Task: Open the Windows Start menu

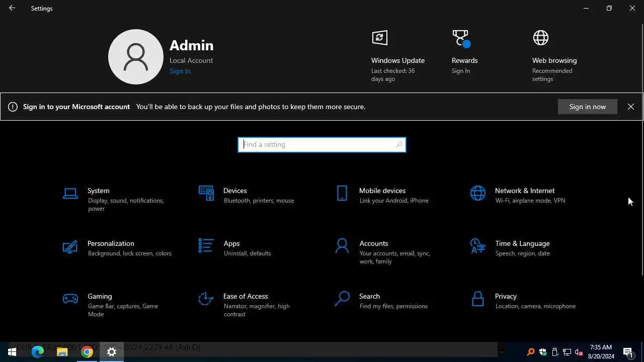Action: pos(12,352)
